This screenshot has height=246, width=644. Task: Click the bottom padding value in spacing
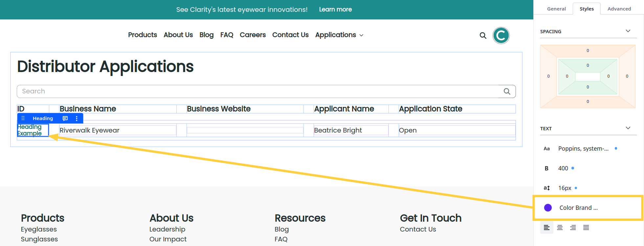588,87
